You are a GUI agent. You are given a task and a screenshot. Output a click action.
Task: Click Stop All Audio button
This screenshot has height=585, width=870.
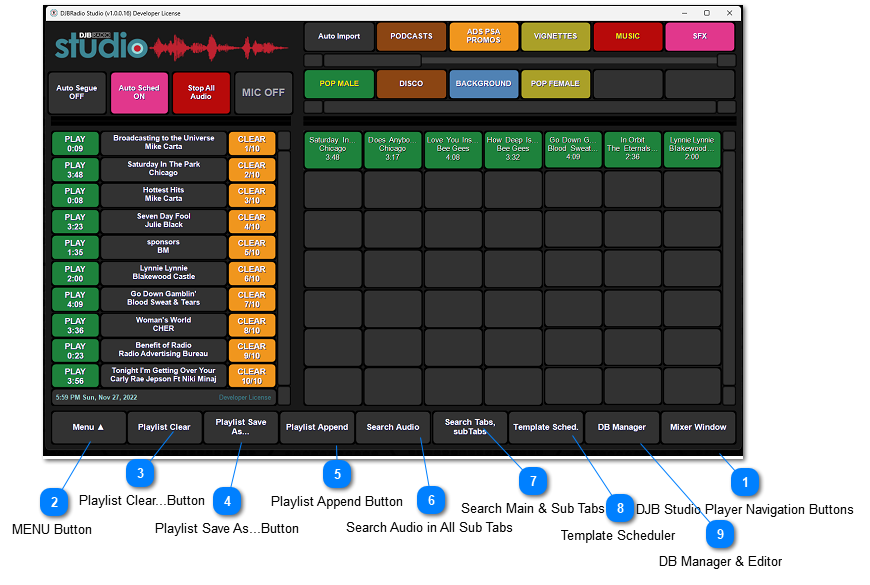pos(201,93)
